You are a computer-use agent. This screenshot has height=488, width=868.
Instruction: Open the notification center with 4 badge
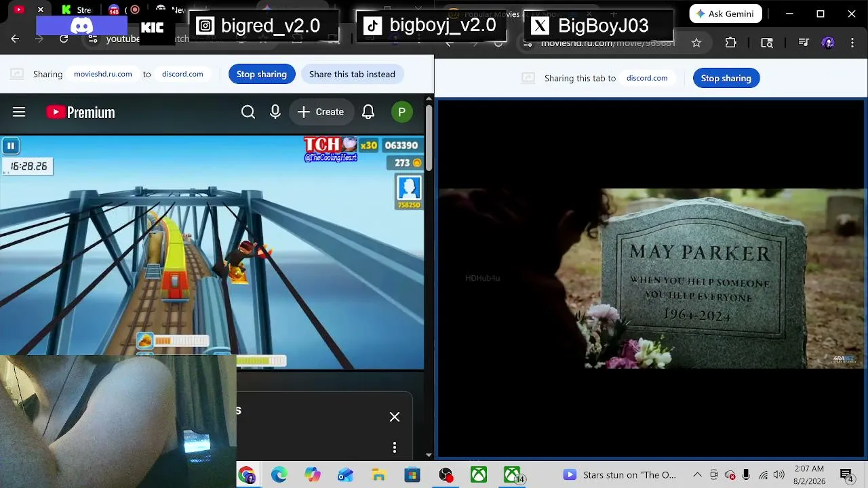pos(846,475)
